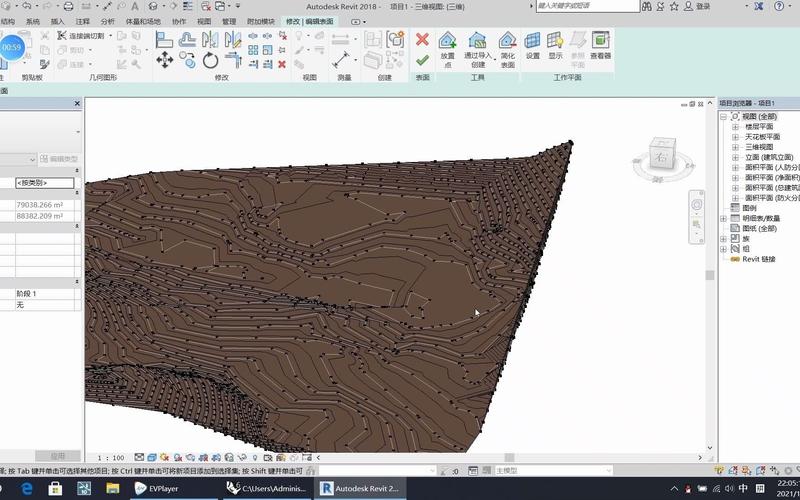Open the 协作 ribbon tab
This screenshot has width=800, height=500.
point(179,21)
